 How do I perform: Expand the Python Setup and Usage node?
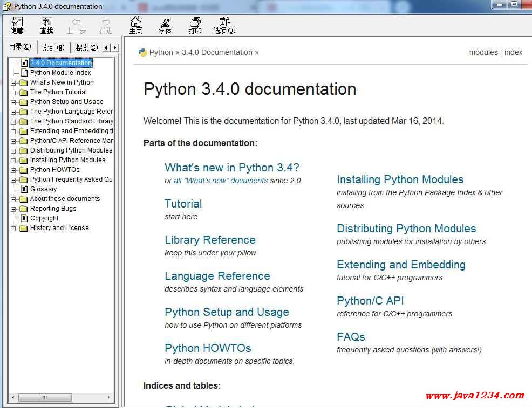click(13, 102)
